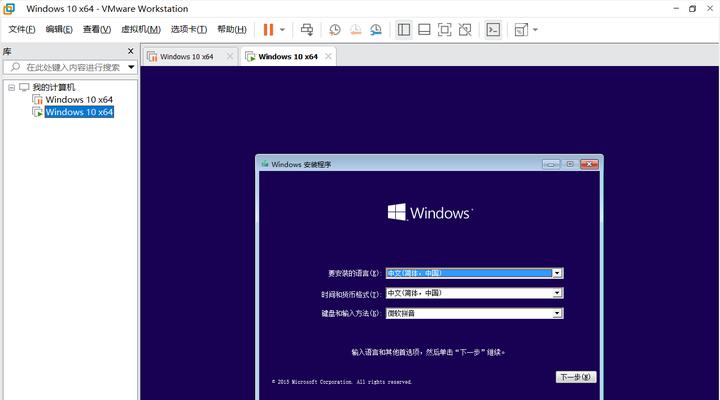Select the running Windows 10 x64 highlighted tree item
This screenshot has width=720, height=400.
coord(79,112)
